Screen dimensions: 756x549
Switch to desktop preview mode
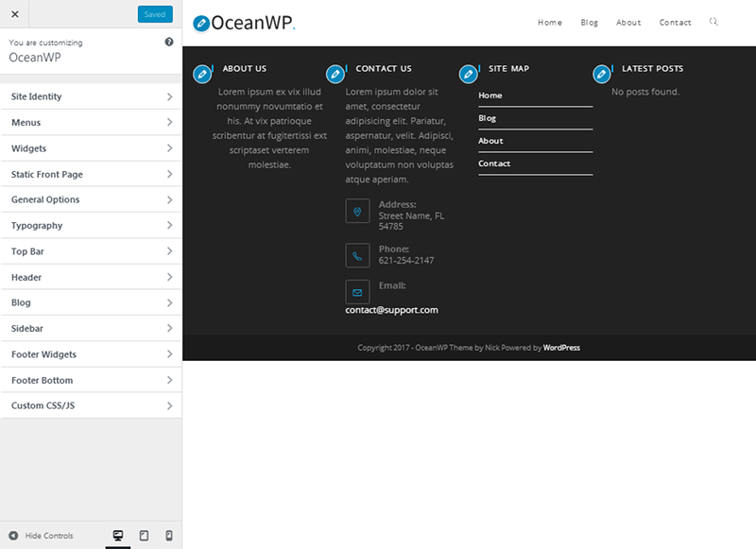pos(119,536)
